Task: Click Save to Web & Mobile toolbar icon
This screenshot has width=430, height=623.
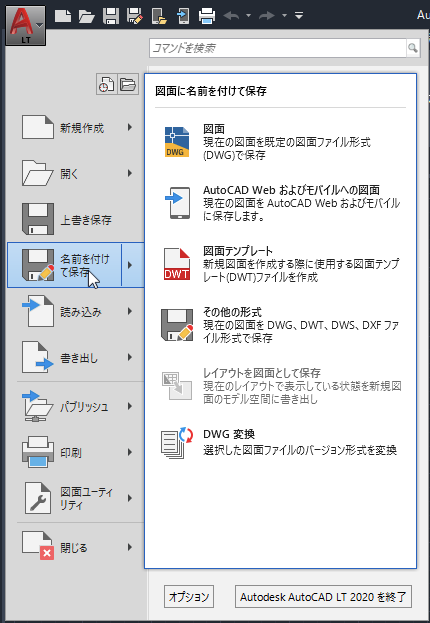Action: coord(183,16)
